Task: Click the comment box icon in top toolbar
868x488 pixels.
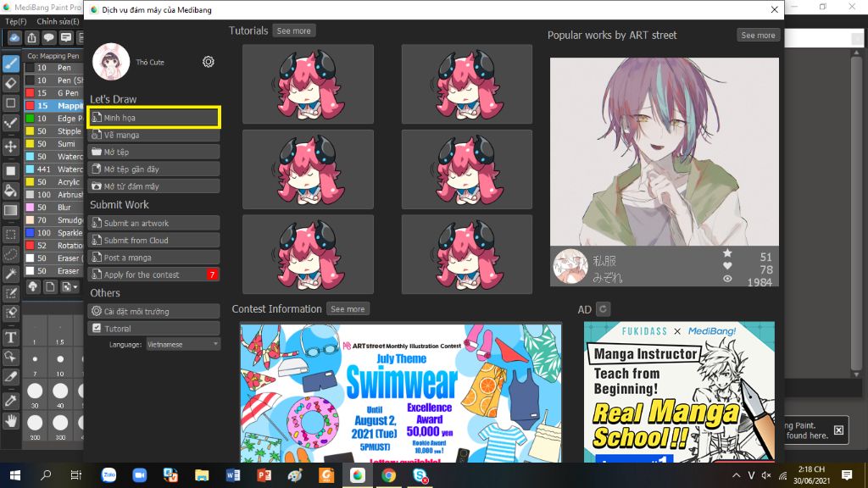Action: coord(66,37)
